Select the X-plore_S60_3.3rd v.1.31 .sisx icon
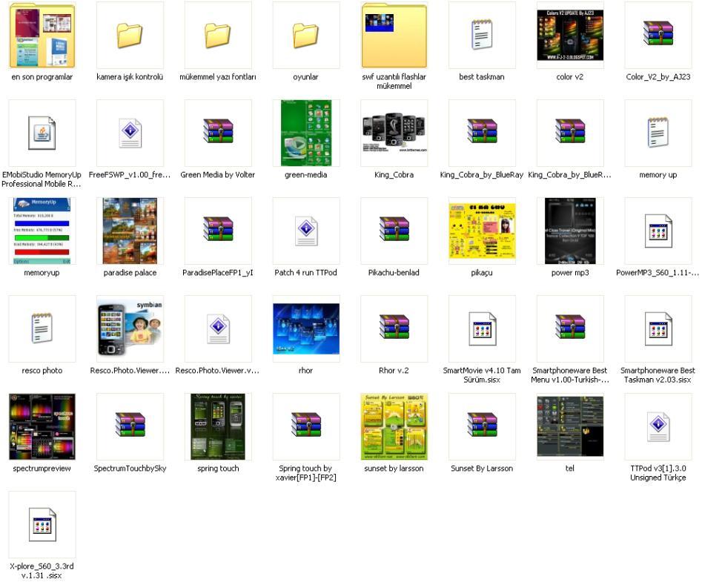This screenshot has width=702, height=588. 42,524
